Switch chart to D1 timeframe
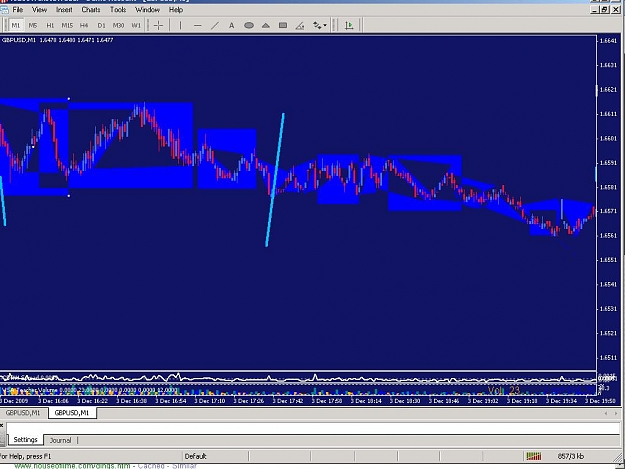This screenshot has width=625, height=469. (x=101, y=26)
